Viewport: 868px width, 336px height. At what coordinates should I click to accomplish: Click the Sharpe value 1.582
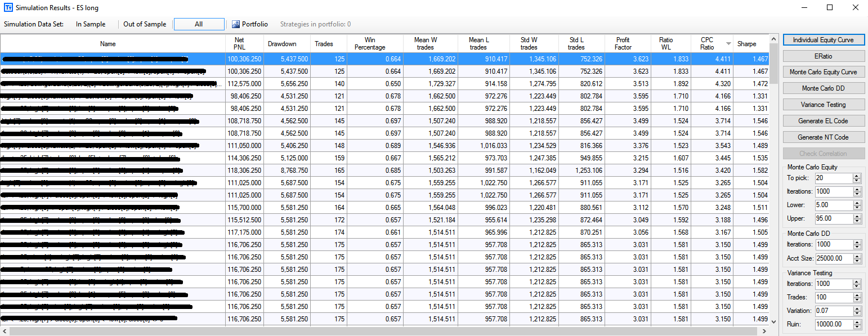point(751,171)
